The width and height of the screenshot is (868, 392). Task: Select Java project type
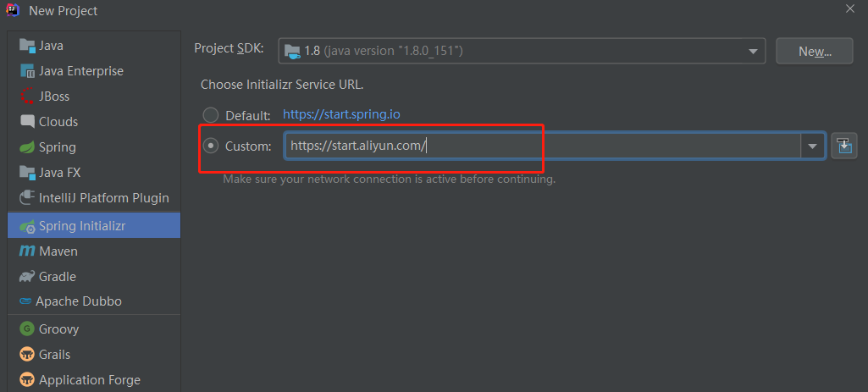pos(94,46)
